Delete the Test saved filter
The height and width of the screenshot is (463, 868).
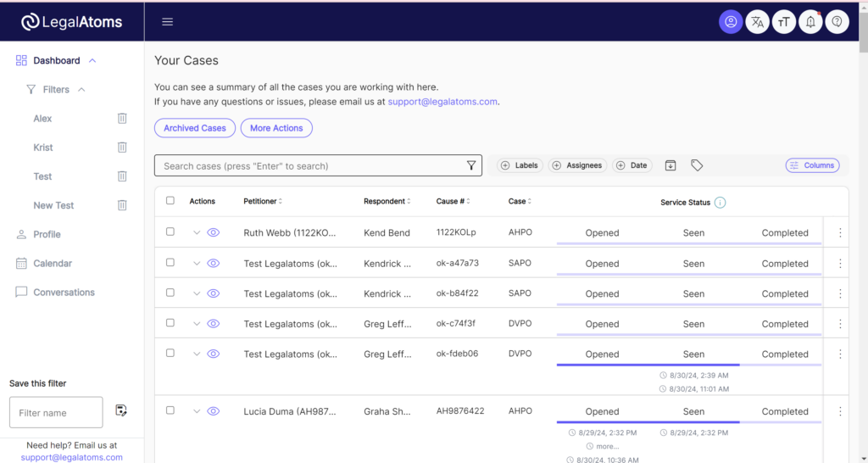(x=122, y=176)
